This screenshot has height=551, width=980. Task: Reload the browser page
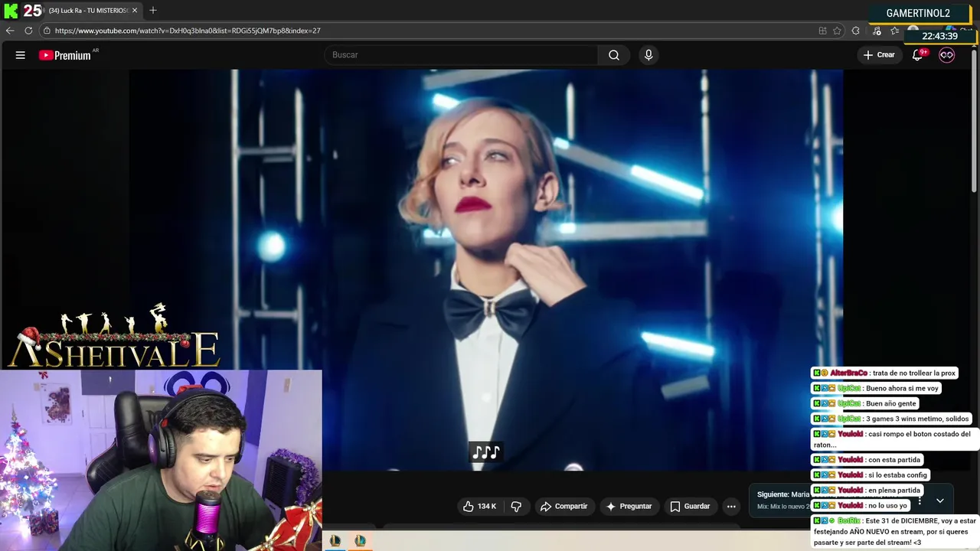click(28, 31)
